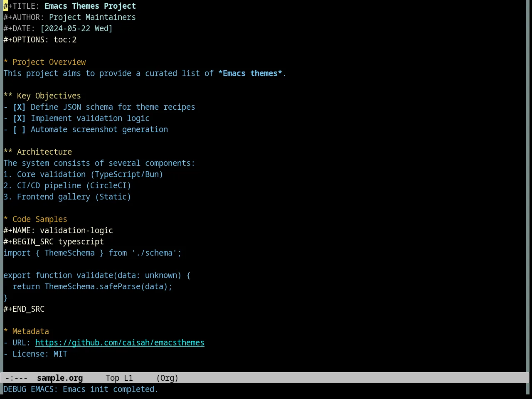The image size is (532, 399).
Task: Click the (Org) major mode indicator
Action: (x=167, y=378)
